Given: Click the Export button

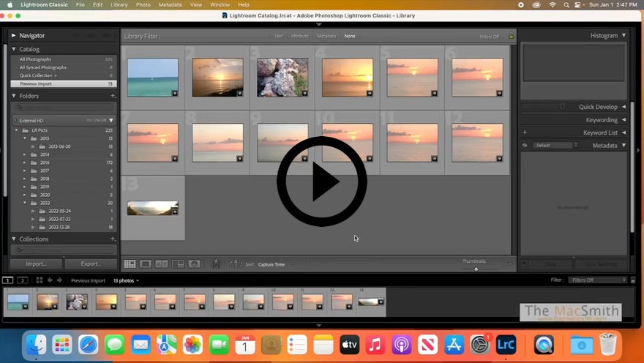Looking at the screenshot, I should click(x=90, y=263).
